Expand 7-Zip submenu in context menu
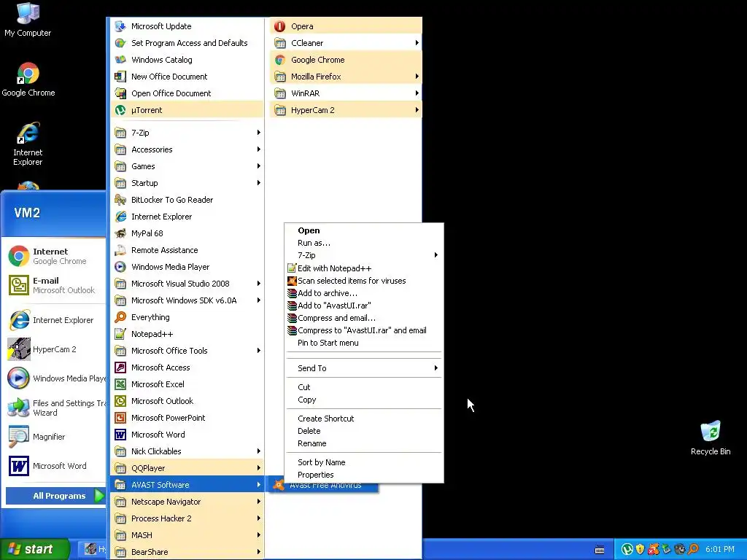The width and height of the screenshot is (747, 560). pos(363,255)
